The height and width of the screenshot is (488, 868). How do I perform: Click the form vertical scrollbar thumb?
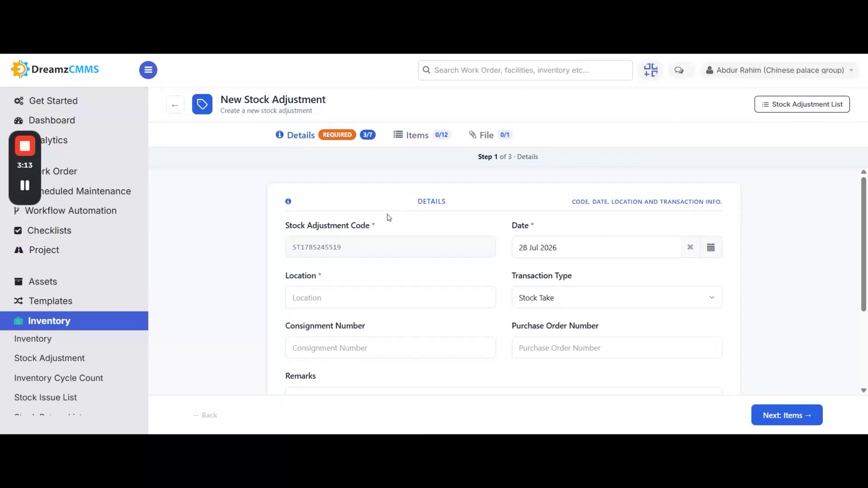click(x=864, y=244)
